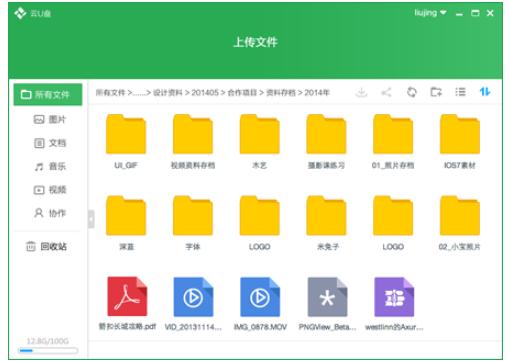Refresh the file list
The height and width of the screenshot is (361, 510).
click(412, 92)
